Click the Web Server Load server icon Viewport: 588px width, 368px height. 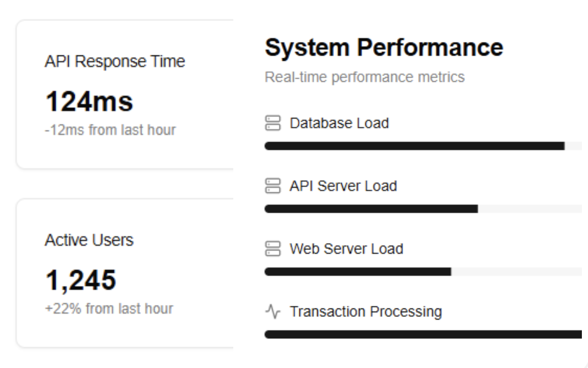pos(273,249)
